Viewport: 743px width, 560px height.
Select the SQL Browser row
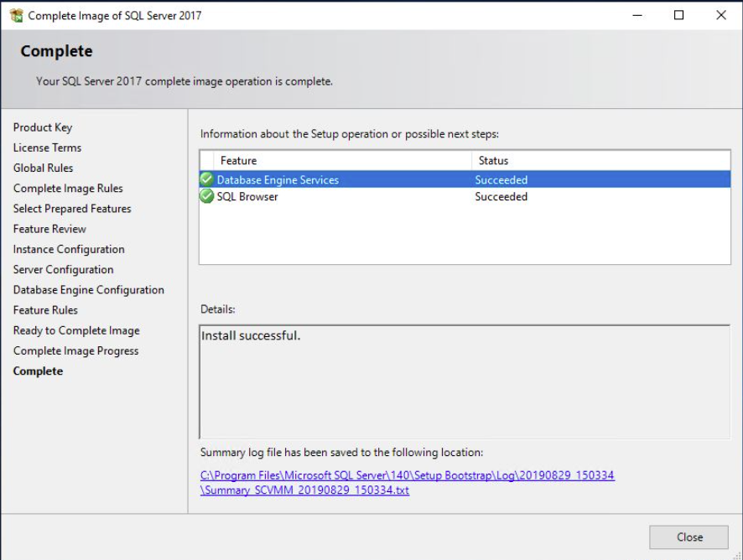[x=465, y=196]
